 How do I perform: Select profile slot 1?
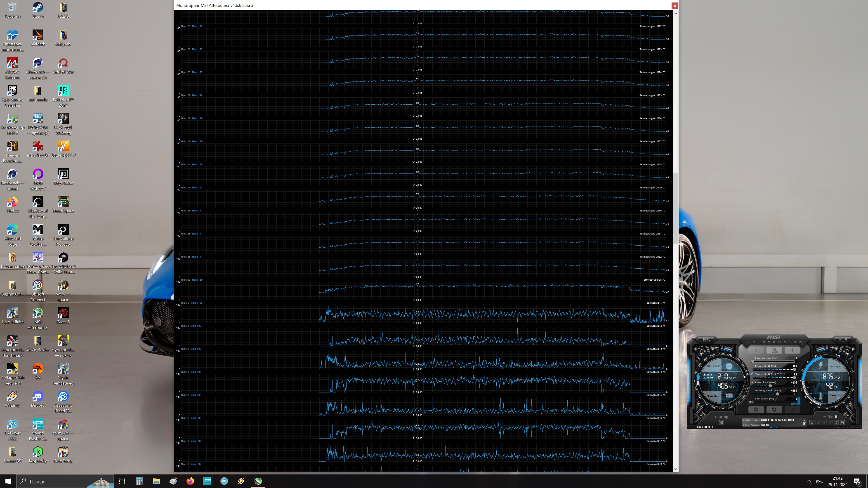(812, 422)
